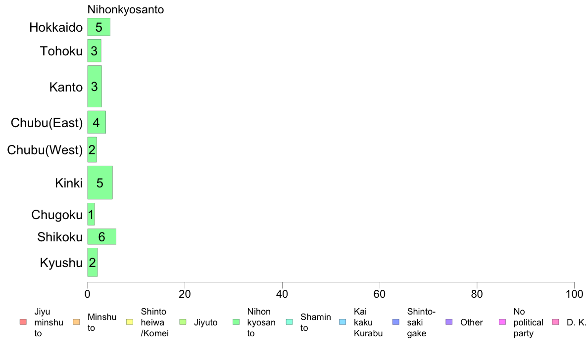The width and height of the screenshot is (588, 364).
Task: Select the Kinki bar showing 5
Action: click(x=100, y=182)
